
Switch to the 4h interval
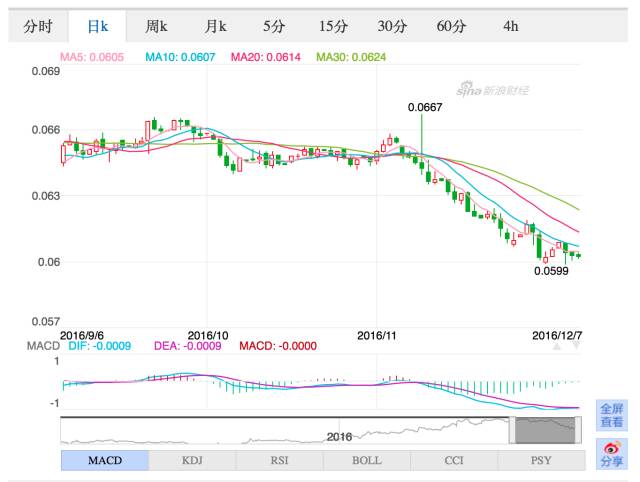[x=511, y=26]
